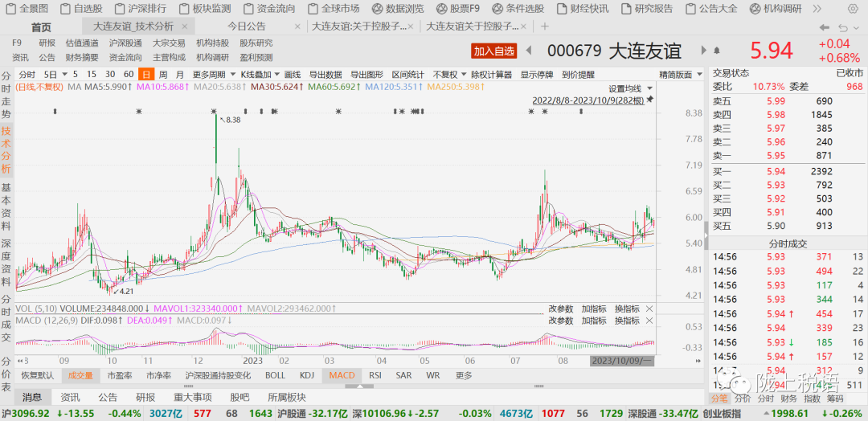
Task: Toggle the KDJ indicator
Action: pyautogui.click(x=307, y=376)
